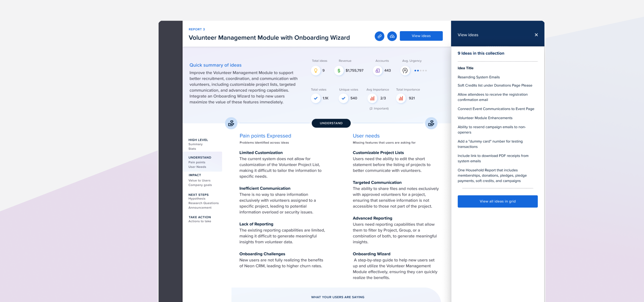Click the 9 Ideas in this collection heading
644x302 pixels.
(x=481, y=53)
